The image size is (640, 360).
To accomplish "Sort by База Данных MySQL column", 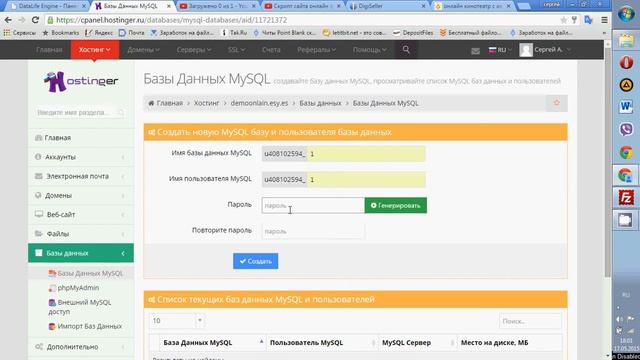I will [x=213, y=343].
